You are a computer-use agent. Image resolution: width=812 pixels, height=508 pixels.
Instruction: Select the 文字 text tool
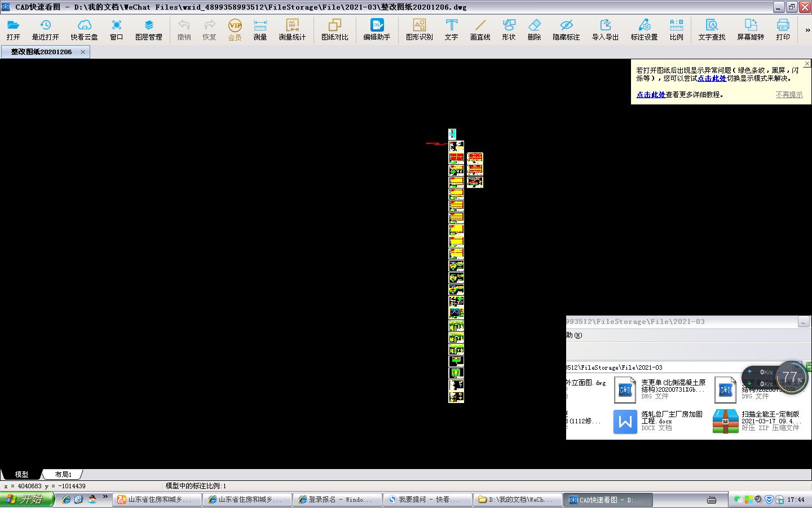pos(451,29)
